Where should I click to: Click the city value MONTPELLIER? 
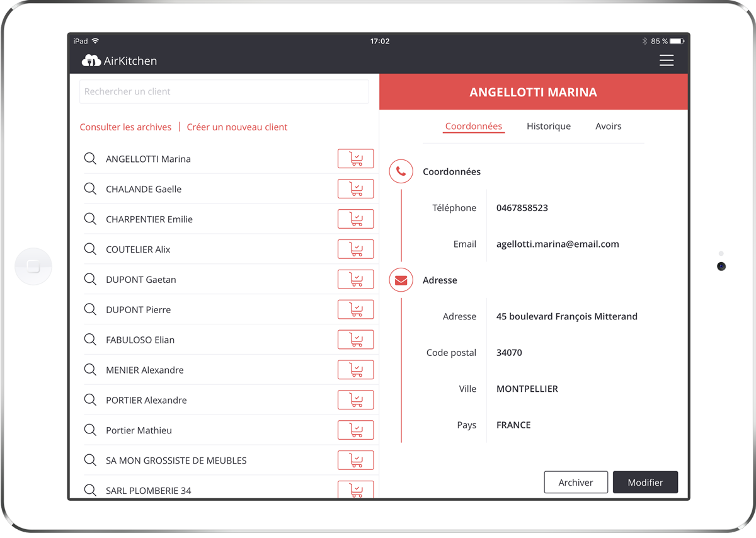(x=527, y=389)
